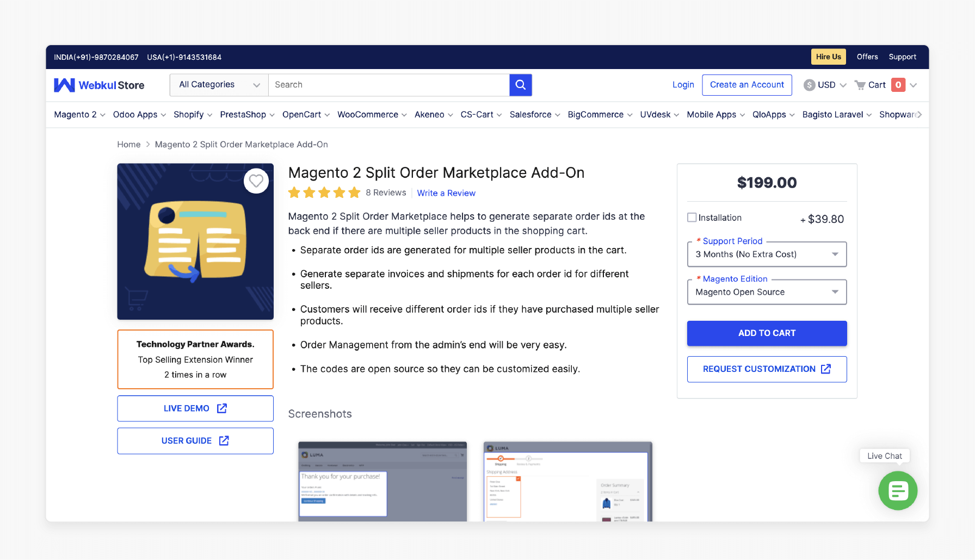
Task: Click the $199.00 price text
Action: coord(767,183)
